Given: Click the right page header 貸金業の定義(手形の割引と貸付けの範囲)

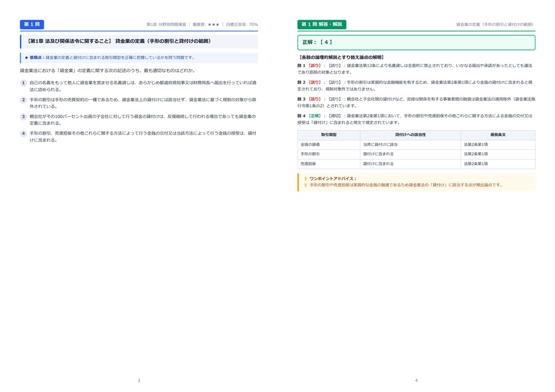Looking at the screenshot, I should pos(495,25).
